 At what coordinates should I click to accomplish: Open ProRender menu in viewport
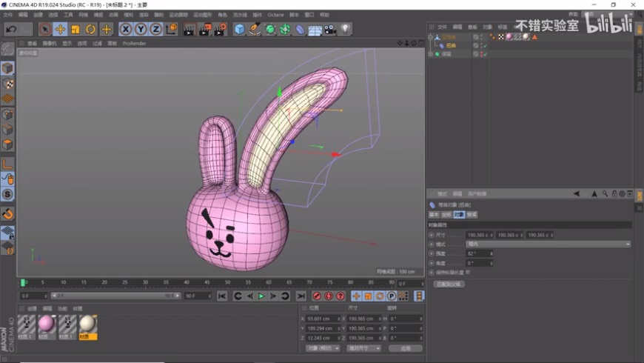134,43
